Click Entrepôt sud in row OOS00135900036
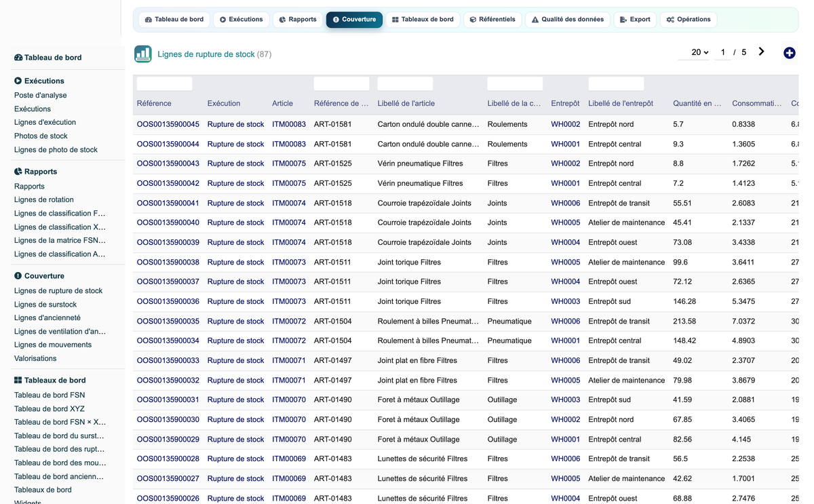814x504 pixels. pos(610,301)
